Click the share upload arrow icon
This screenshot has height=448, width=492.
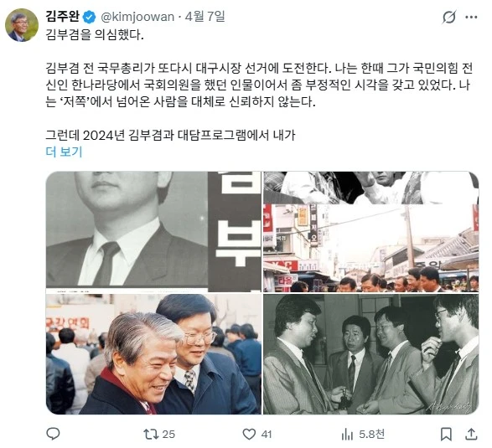click(x=471, y=435)
